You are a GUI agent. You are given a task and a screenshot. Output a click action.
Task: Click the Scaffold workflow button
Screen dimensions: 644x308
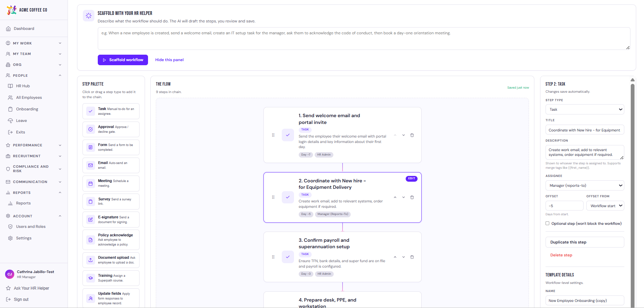[123, 60]
